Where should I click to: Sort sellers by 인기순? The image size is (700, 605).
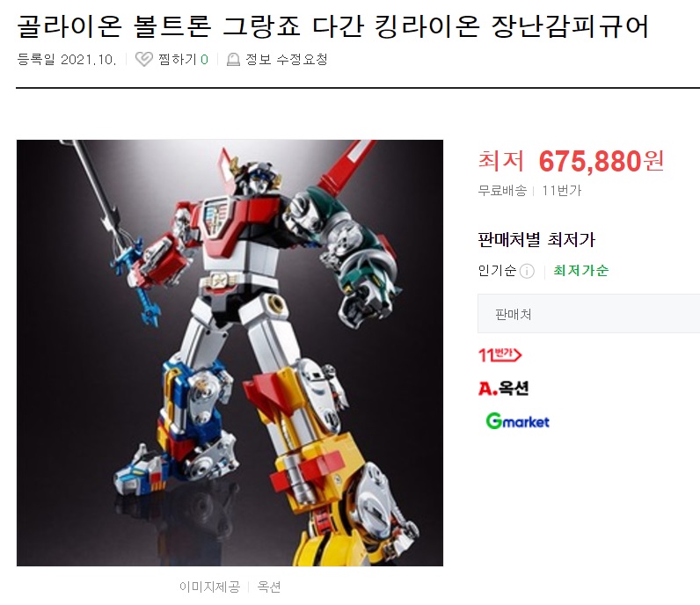click(x=497, y=270)
